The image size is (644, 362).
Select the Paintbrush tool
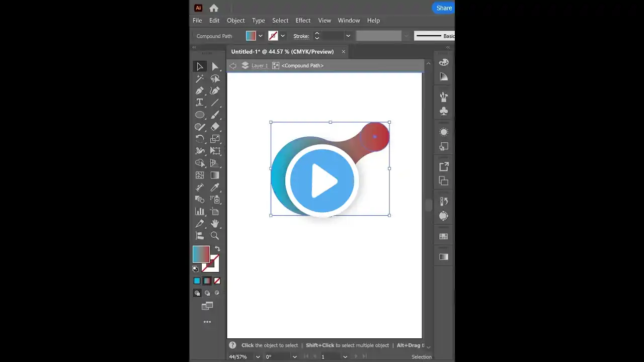[215, 115]
